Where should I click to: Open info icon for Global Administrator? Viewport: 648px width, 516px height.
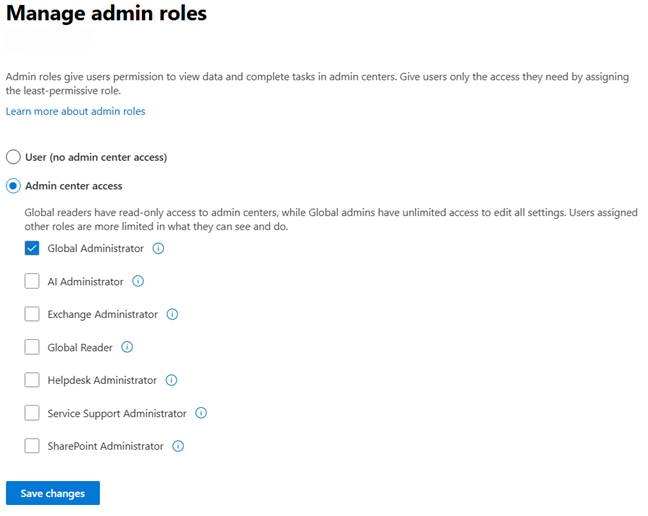point(158,248)
